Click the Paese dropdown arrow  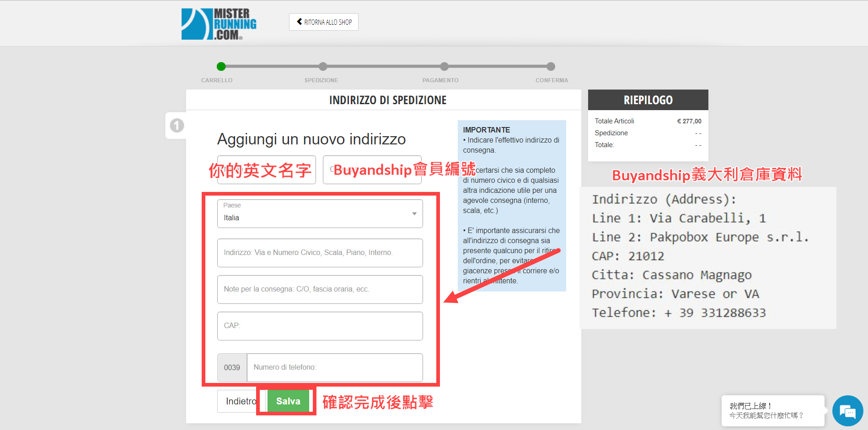tap(414, 213)
